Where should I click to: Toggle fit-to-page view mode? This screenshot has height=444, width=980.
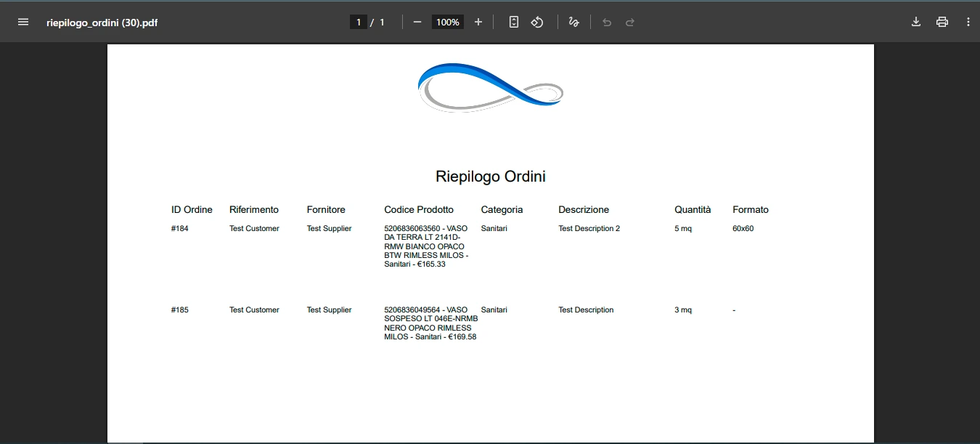pyautogui.click(x=513, y=21)
